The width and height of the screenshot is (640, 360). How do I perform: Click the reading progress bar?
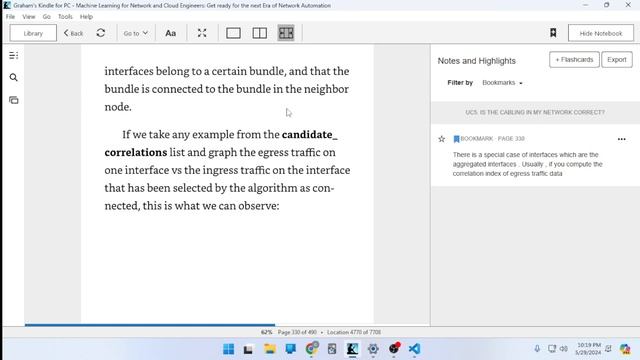(227, 325)
